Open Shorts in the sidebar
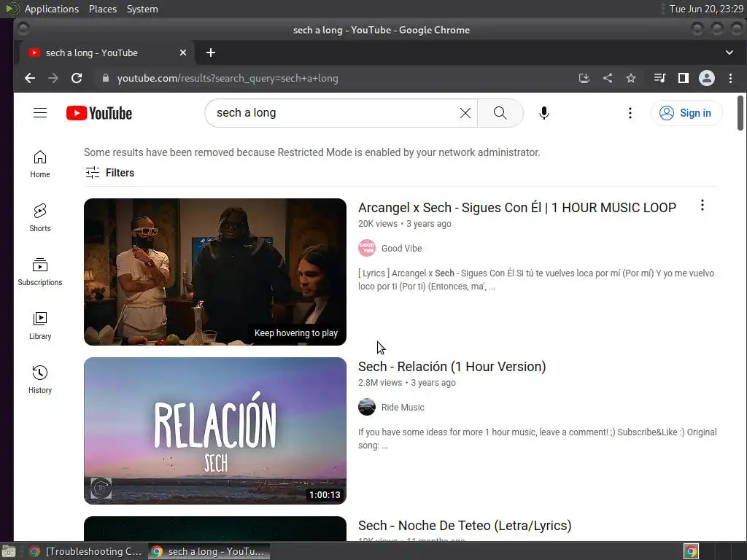The width and height of the screenshot is (747, 560). (x=40, y=218)
